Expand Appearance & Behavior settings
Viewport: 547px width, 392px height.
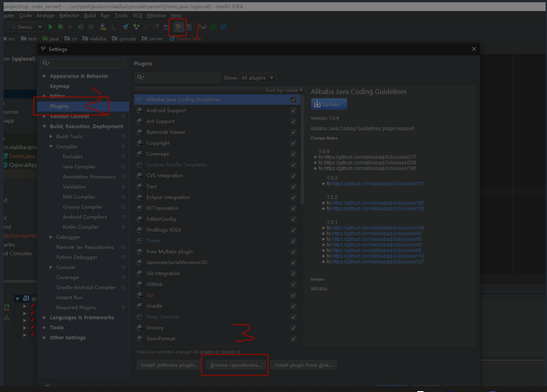click(x=44, y=76)
